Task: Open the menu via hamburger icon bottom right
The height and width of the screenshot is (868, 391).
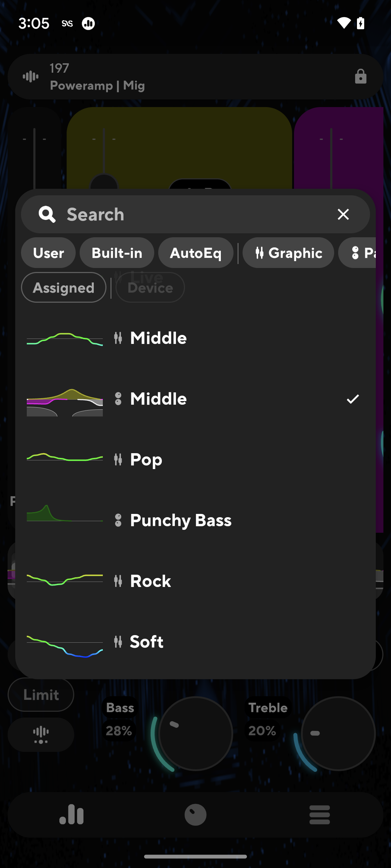Action: tap(319, 814)
